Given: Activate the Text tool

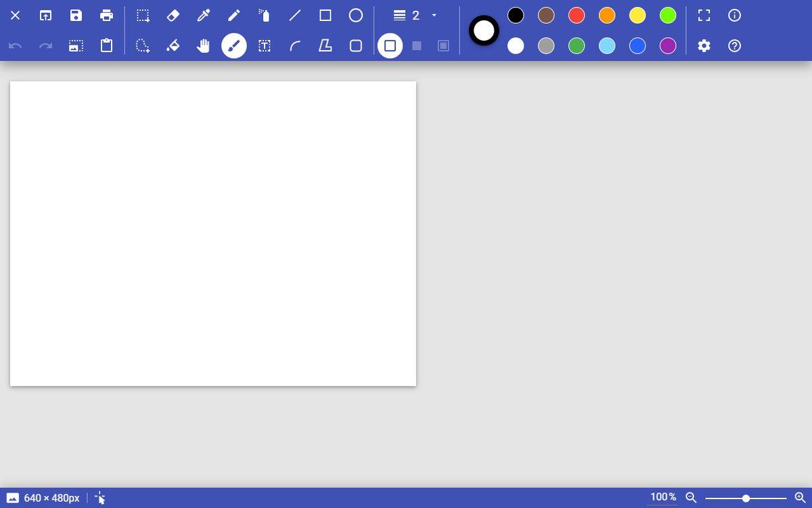Looking at the screenshot, I should (x=265, y=46).
